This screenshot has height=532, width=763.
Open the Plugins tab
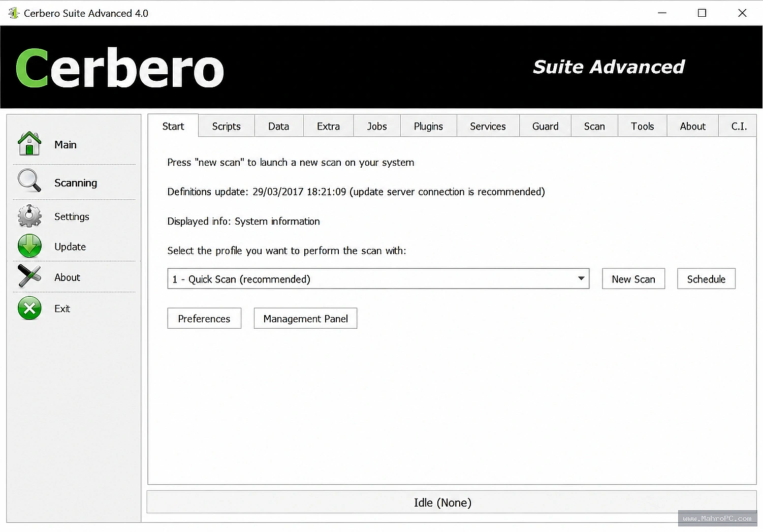[428, 126]
